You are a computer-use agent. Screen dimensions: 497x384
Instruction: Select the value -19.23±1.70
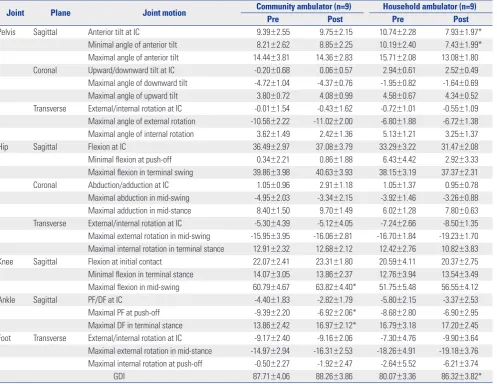[459, 236]
